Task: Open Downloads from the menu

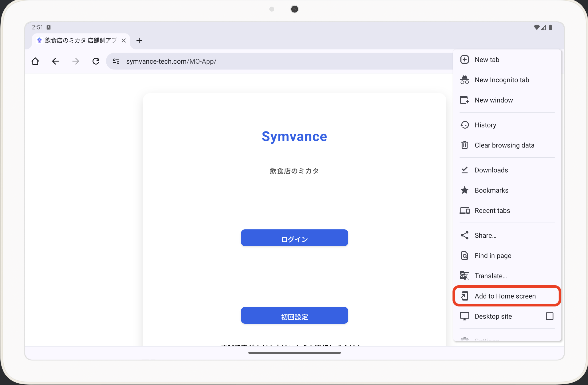Action: tap(507, 170)
